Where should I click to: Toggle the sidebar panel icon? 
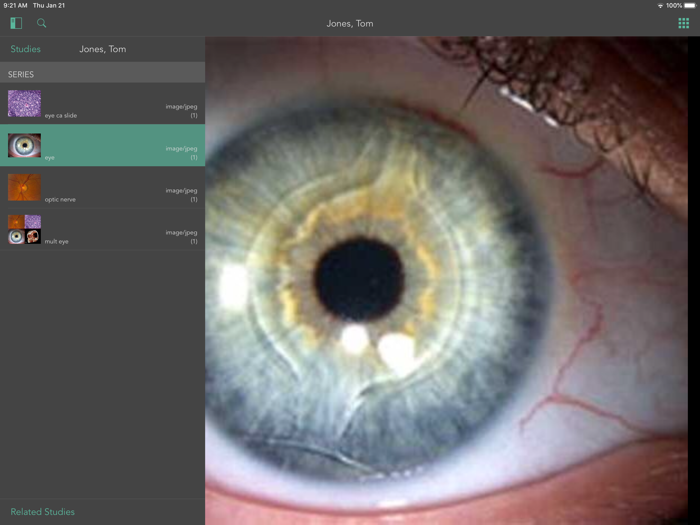click(16, 23)
